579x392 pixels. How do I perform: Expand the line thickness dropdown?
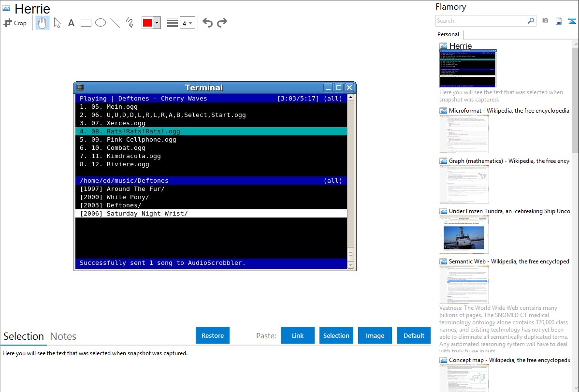[187, 23]
